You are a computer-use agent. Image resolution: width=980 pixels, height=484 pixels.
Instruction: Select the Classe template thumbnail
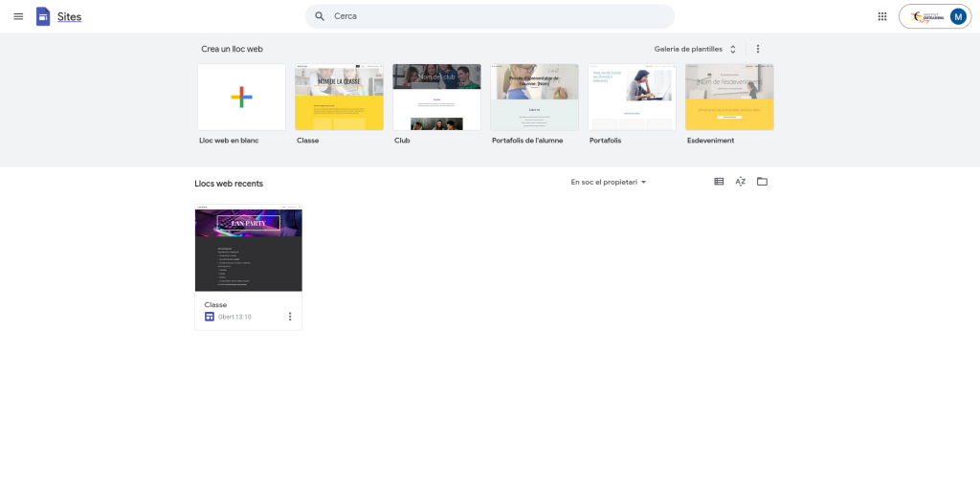339,97
